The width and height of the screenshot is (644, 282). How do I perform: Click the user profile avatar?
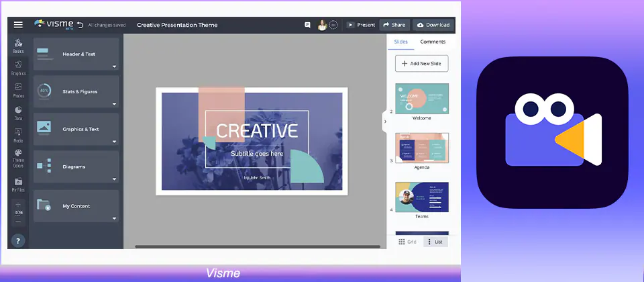tap(322, 25)
